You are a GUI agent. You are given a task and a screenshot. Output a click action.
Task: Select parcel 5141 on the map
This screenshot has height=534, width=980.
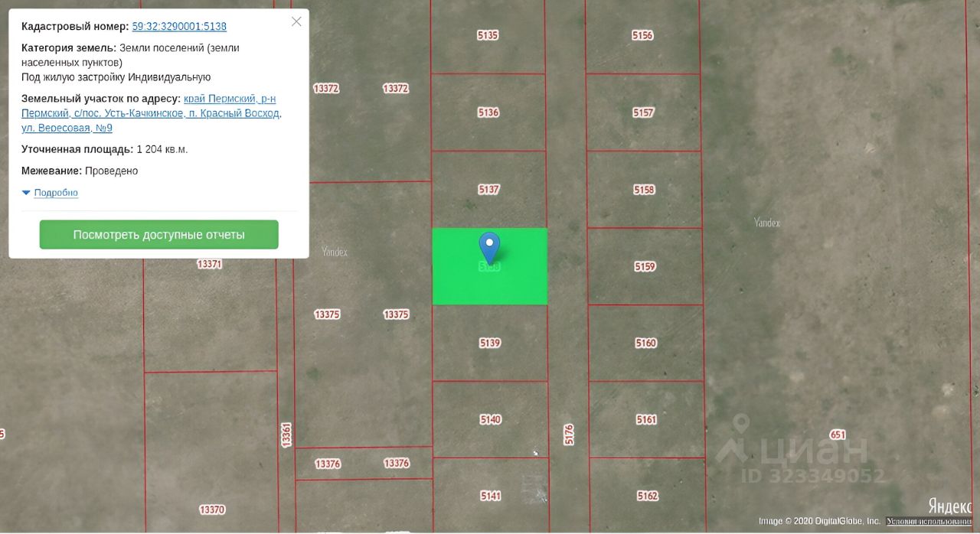[x=491, y=496]
